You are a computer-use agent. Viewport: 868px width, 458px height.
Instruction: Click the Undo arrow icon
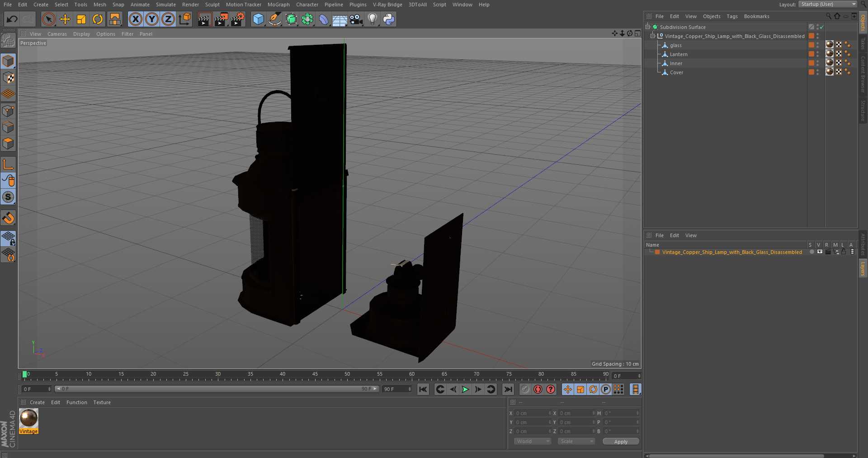click(x=12, y=19)
